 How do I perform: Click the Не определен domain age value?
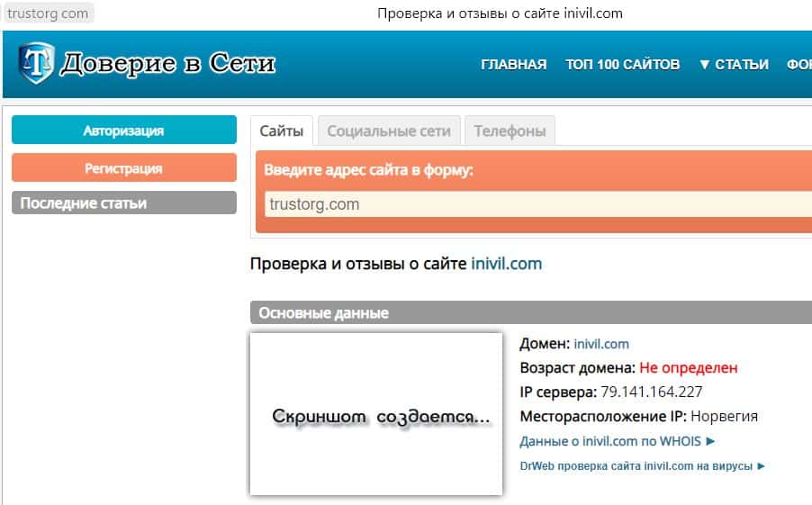[x=689, y=368]
